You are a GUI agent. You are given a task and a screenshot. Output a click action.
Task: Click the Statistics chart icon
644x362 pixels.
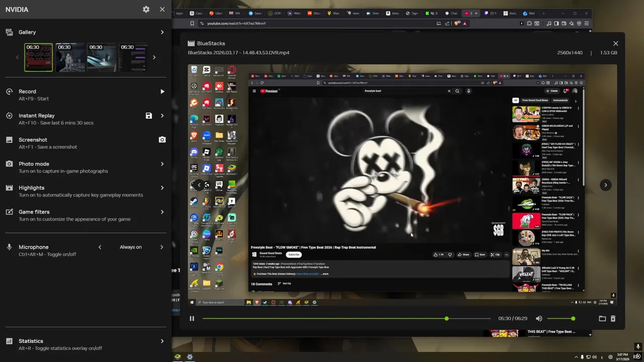(9, 341)
